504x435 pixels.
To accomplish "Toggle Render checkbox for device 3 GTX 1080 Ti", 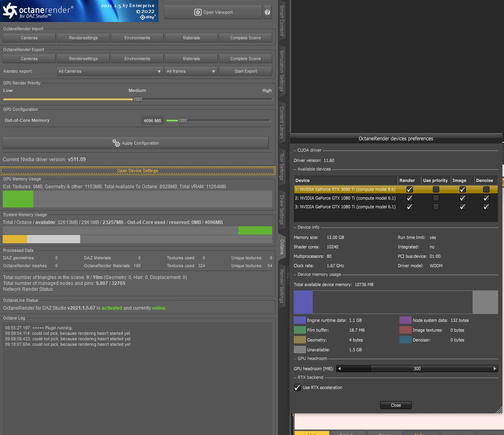I will pyautogui.click(x=409, y=207).
